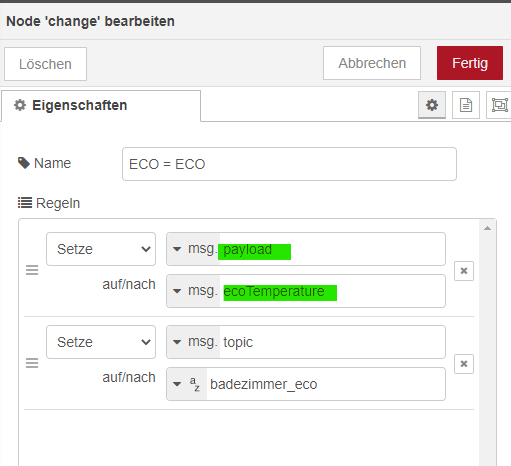The width and height of the screenshot is (511, 466).
Task: Grab the second rule's reorder handle
Action: [x=32, y=363]
